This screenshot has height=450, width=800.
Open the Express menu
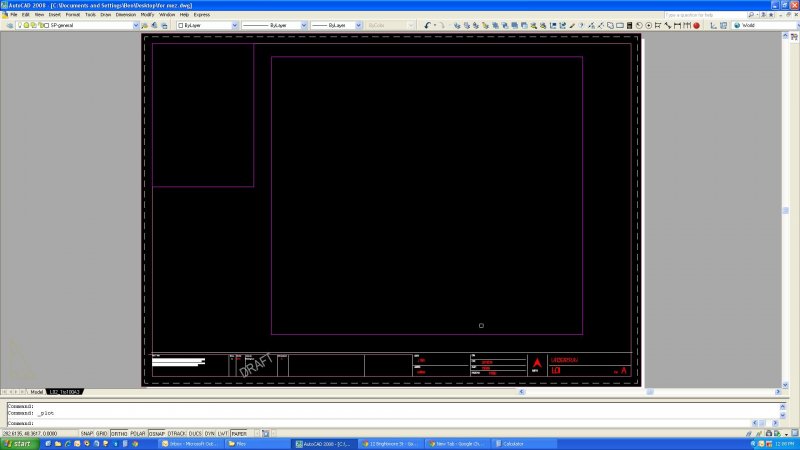click(x=202, y=15)
